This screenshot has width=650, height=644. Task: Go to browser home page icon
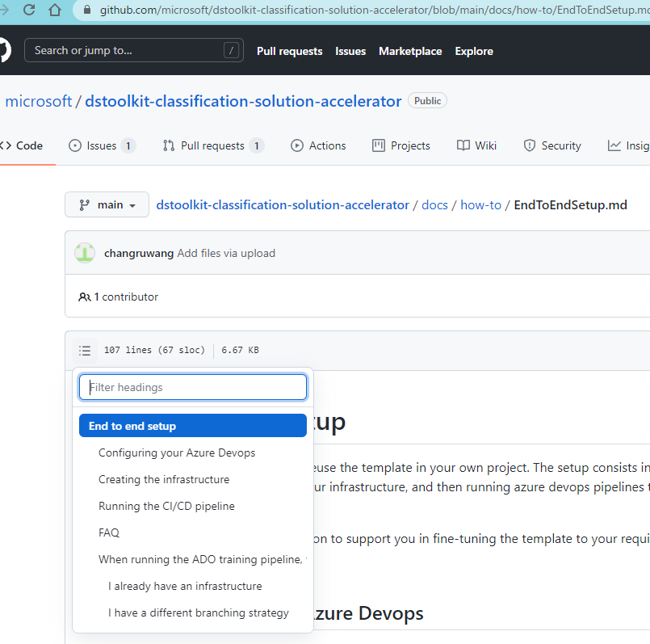[55, 9]
